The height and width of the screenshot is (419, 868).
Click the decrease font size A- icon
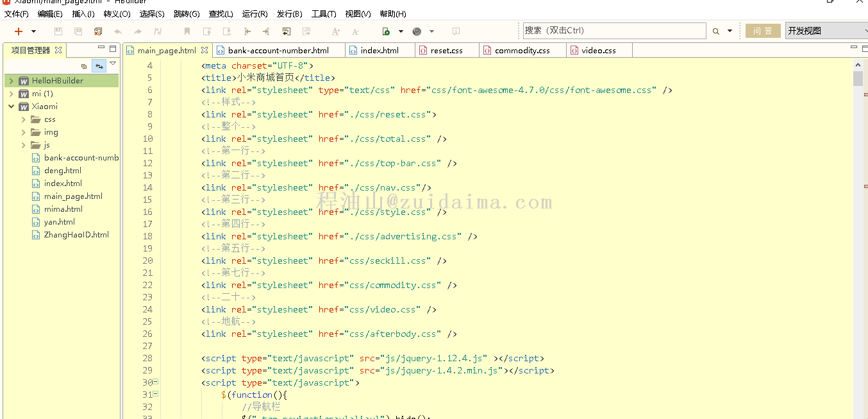click(356, 31)
